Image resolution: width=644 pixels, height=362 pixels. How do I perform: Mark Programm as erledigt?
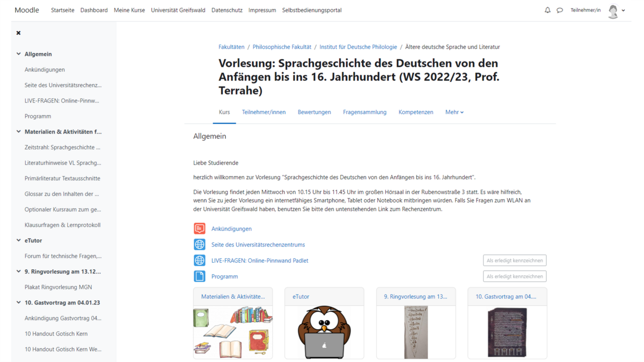pos(514,276)
